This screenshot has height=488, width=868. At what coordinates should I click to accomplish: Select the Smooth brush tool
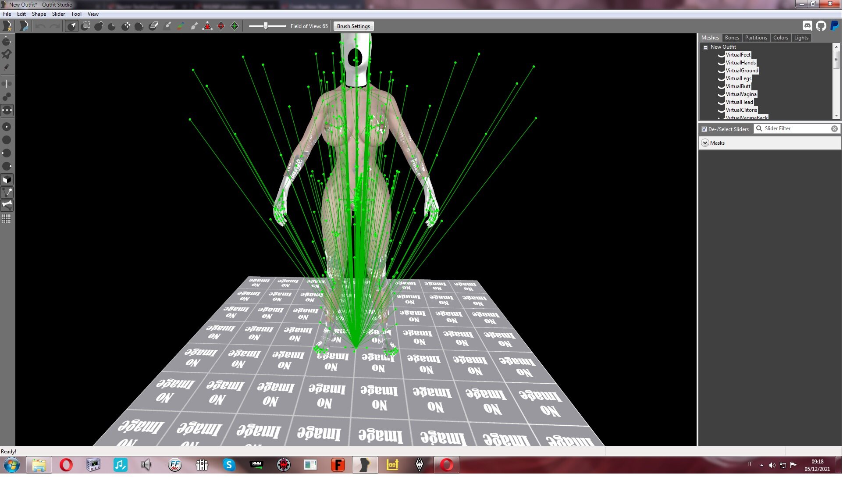139,26
